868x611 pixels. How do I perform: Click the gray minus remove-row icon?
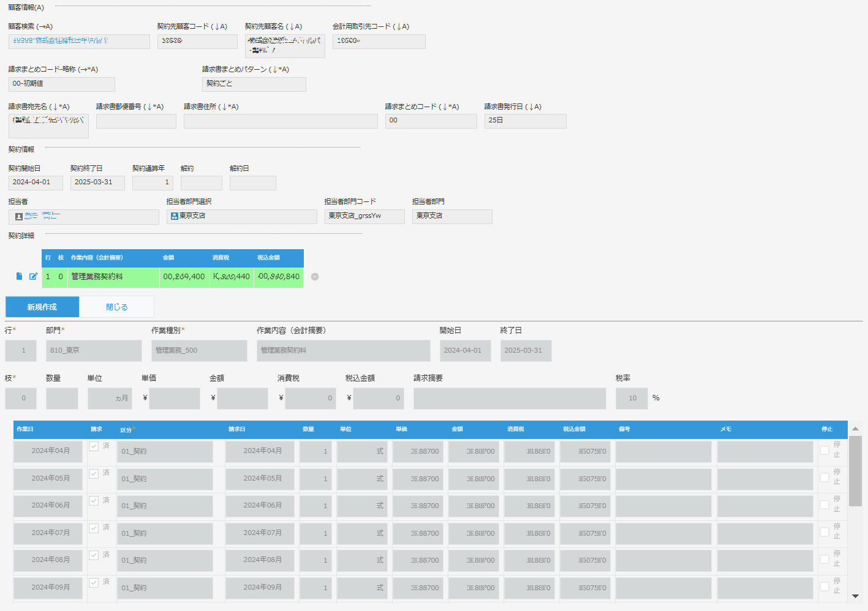coord(315,277)
